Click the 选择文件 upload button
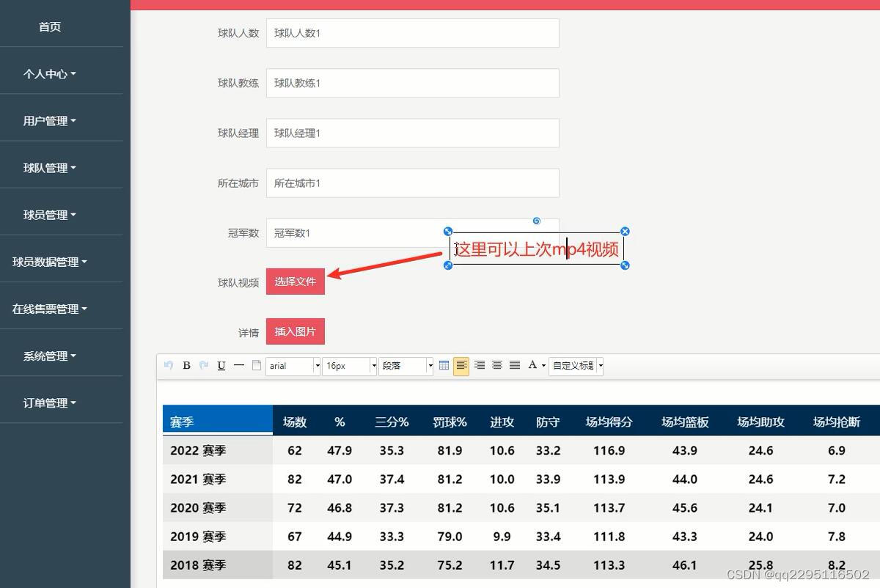Screen dimensions: 880x588 295,282
